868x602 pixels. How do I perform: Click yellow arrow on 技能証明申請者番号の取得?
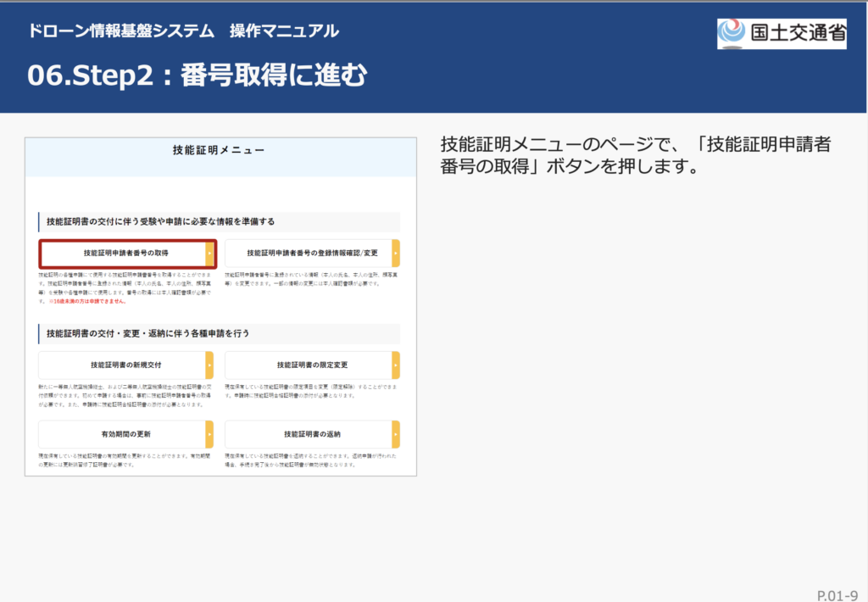coord(210,254)
